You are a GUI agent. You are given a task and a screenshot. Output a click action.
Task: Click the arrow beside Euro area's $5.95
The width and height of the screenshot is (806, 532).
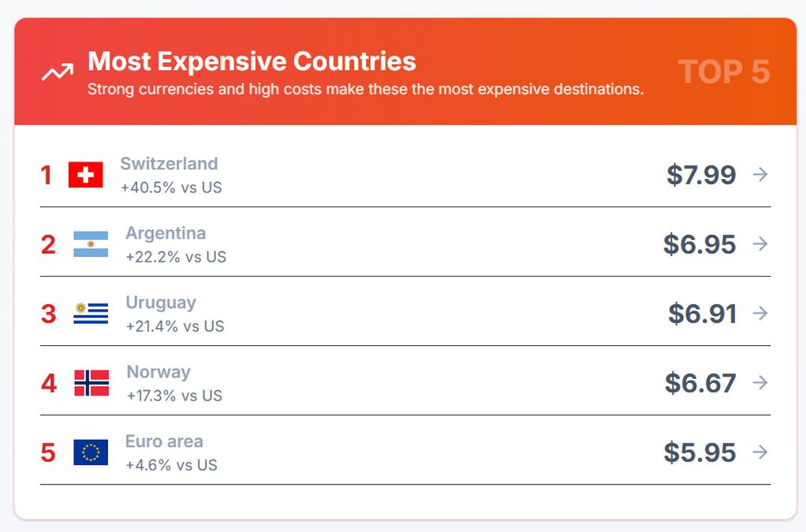[760, 452]
